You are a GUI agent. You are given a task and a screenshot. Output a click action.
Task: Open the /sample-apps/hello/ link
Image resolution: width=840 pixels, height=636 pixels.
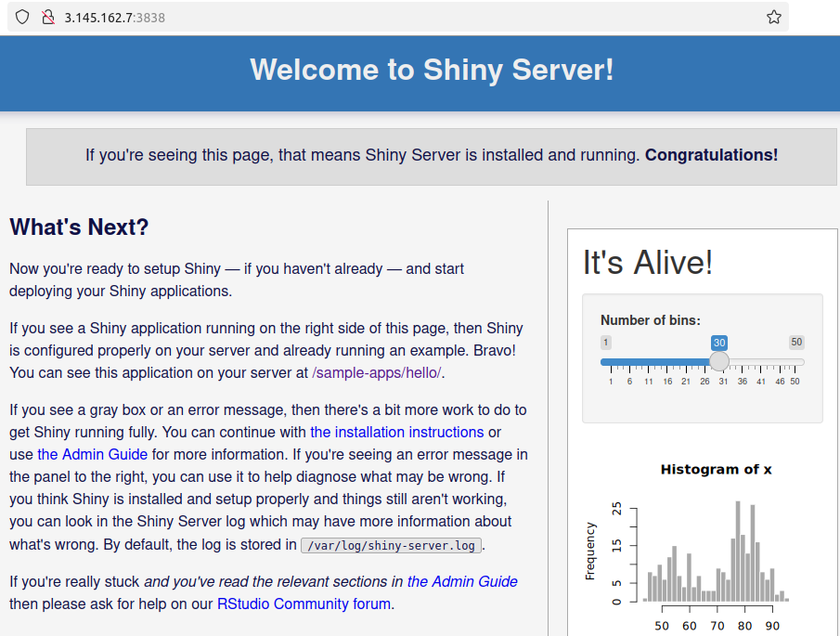click(x=377, y=373)
